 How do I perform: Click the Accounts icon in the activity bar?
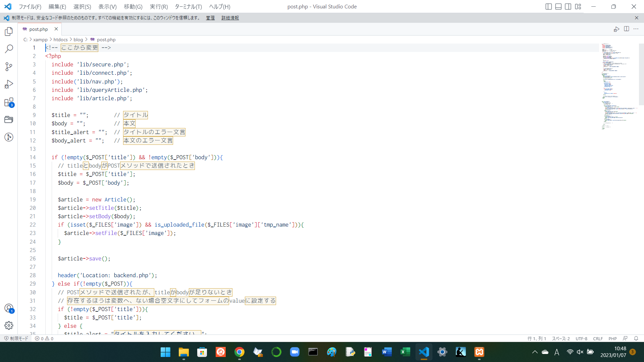point(9,308)
